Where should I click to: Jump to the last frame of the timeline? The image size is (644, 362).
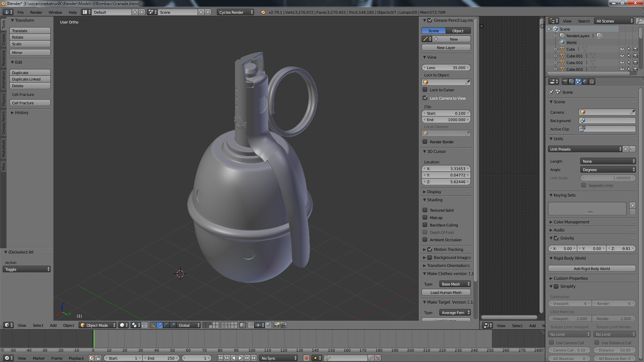254,358
